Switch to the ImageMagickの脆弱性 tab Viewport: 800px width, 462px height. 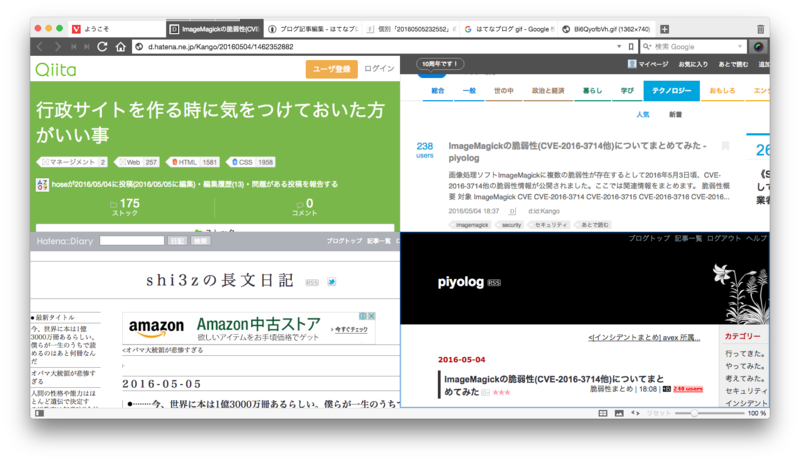(x=215, y=29)
